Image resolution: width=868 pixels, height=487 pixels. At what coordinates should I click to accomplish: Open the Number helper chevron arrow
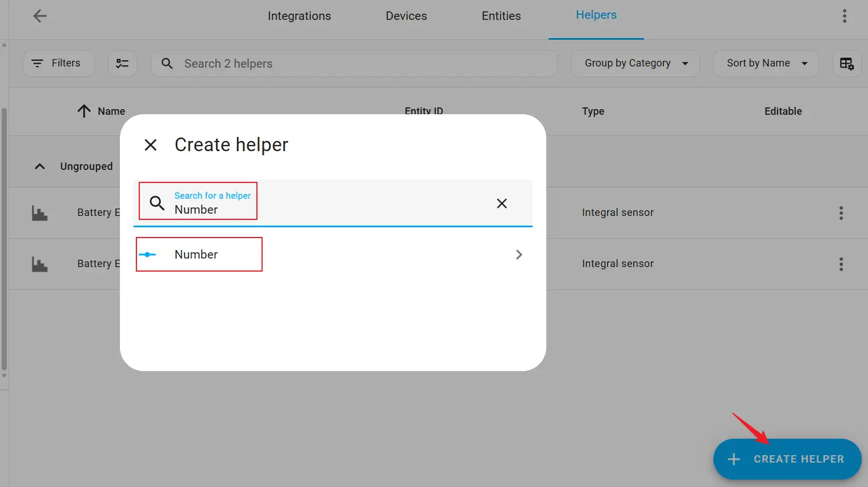518,255
